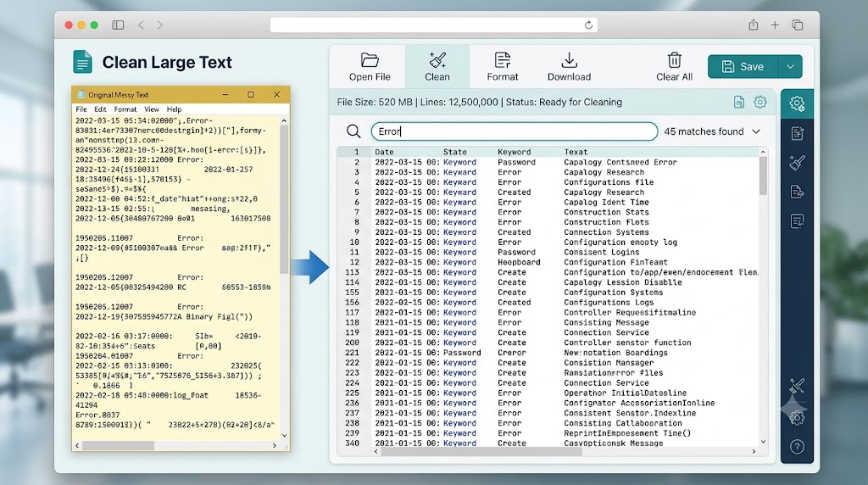Click the browser address bar
This screenshot has width=868, height=485.
pyautogui.click(x=433, y=25)
